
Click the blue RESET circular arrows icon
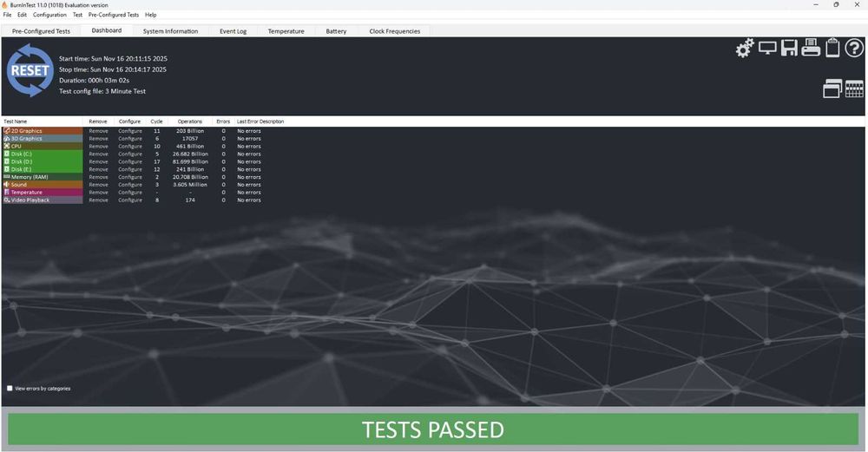(x=30, y=71)
